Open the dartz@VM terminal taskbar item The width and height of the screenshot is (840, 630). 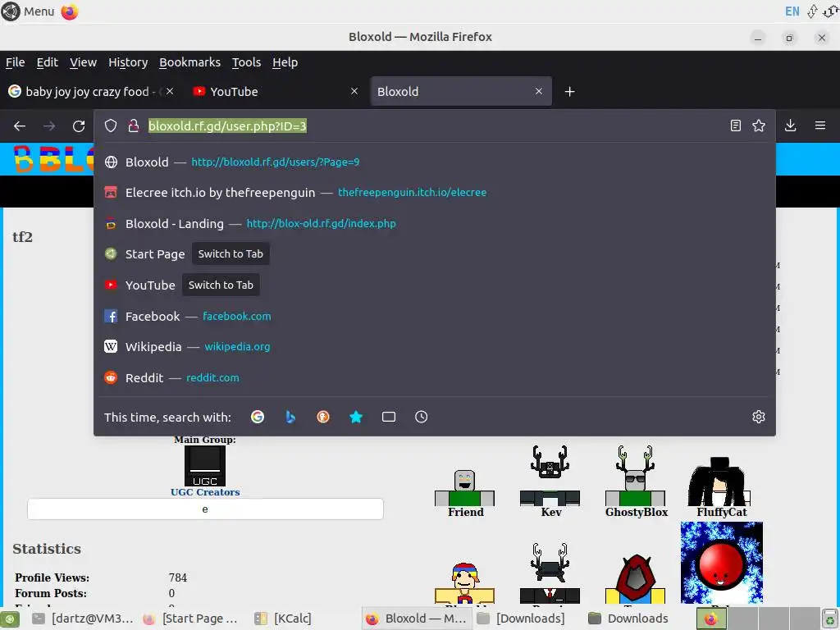click(83, 619)
